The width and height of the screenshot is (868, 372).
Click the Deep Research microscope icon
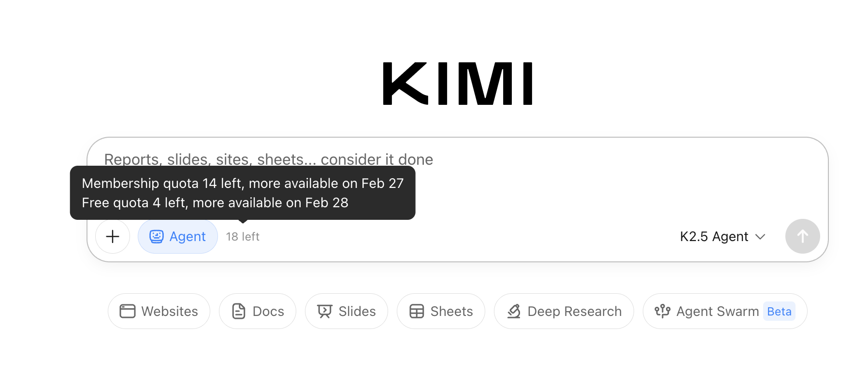(x=514, y=311)
